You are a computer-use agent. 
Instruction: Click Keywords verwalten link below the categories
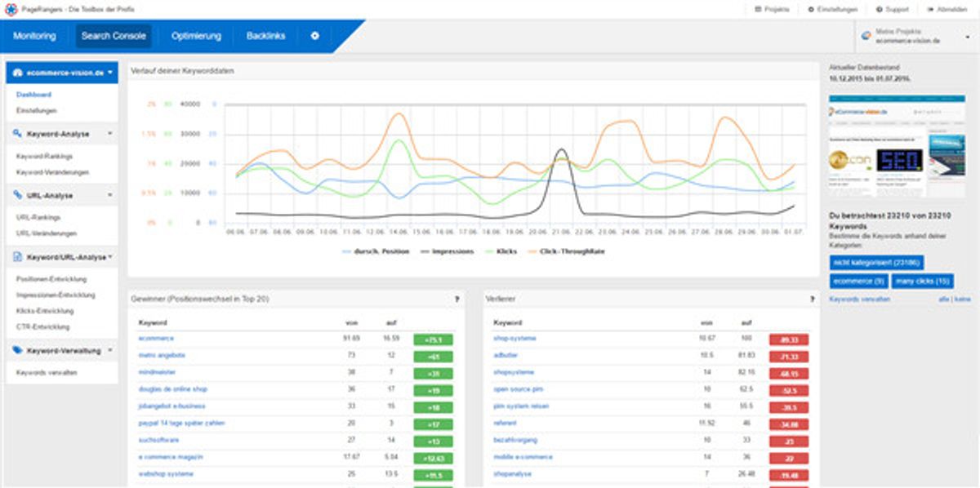coord(859,299)
